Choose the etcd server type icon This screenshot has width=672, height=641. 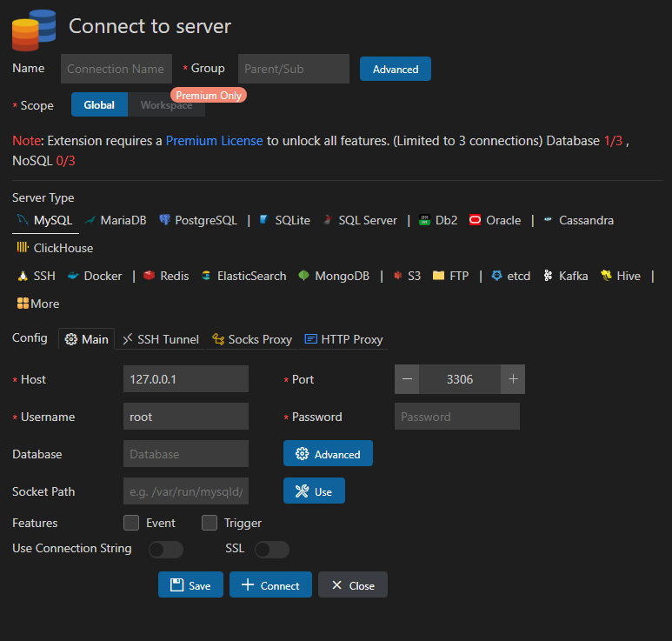(x=496, y=275)
